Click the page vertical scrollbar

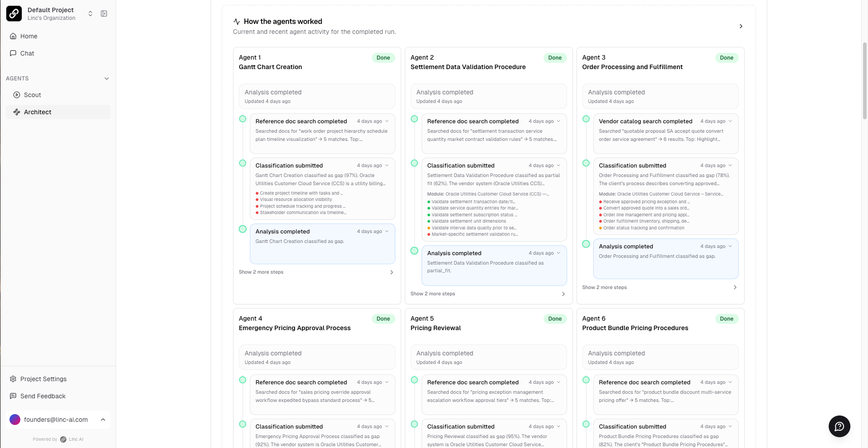click(864, 81)
